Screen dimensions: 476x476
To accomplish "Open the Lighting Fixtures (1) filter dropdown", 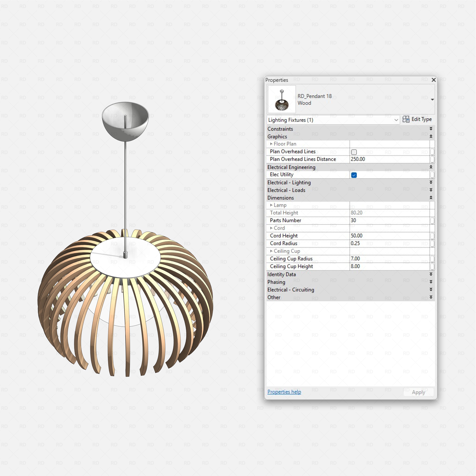I will click(333, 120).
